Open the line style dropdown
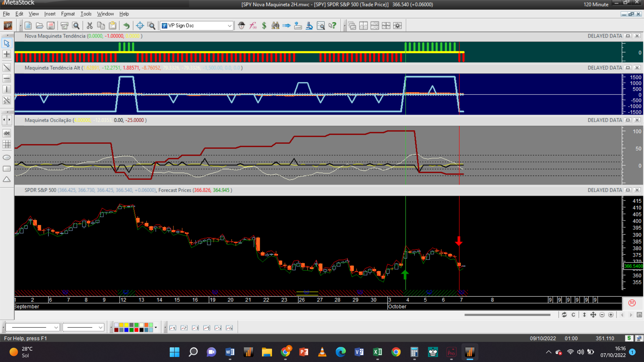This screenshot has height=362, width=644. click(x=56, y=327)
